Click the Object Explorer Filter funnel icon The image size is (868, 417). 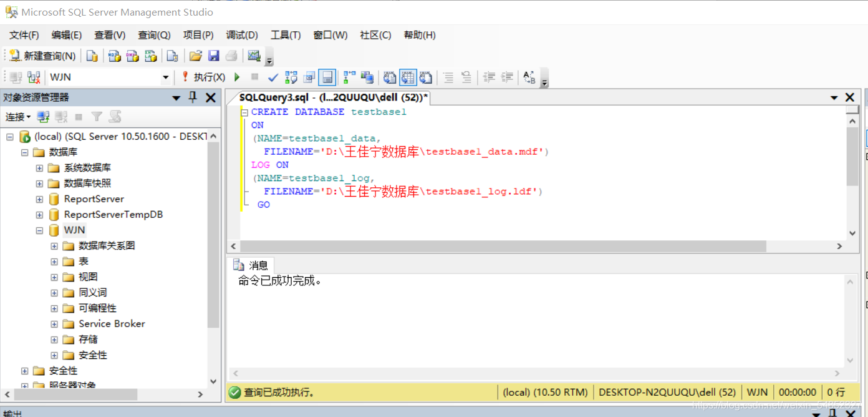(x=97, y=117)
